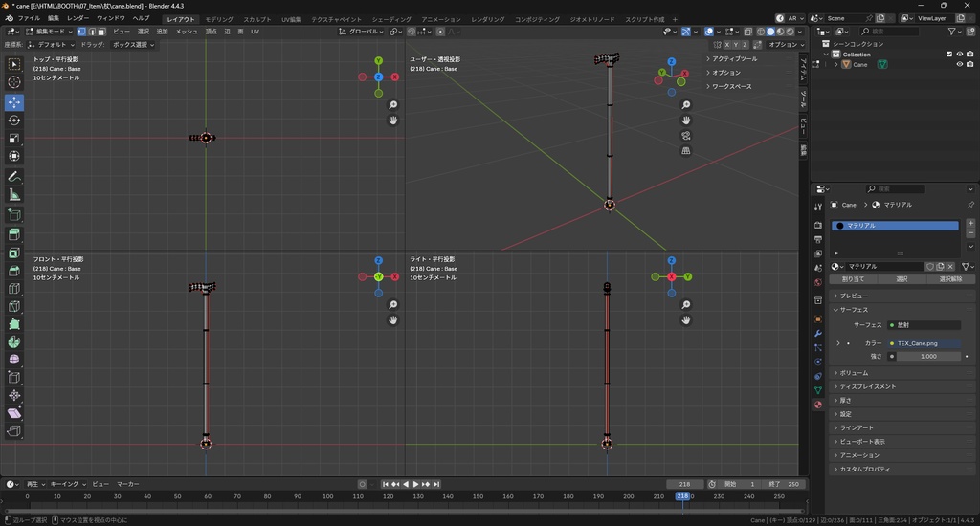
Task: Open the default coordinate system dropdown
Action: (52, 45)
